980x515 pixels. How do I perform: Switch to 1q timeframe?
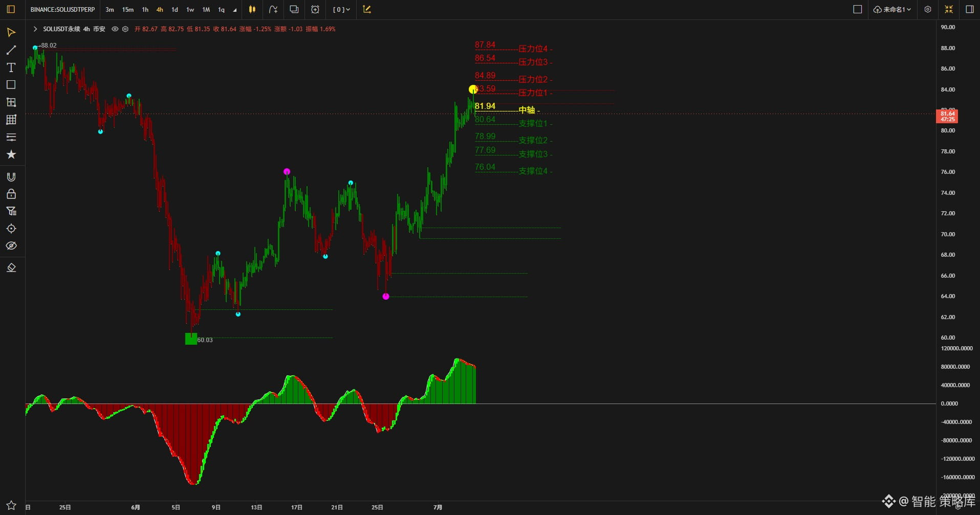coord(221,10)
